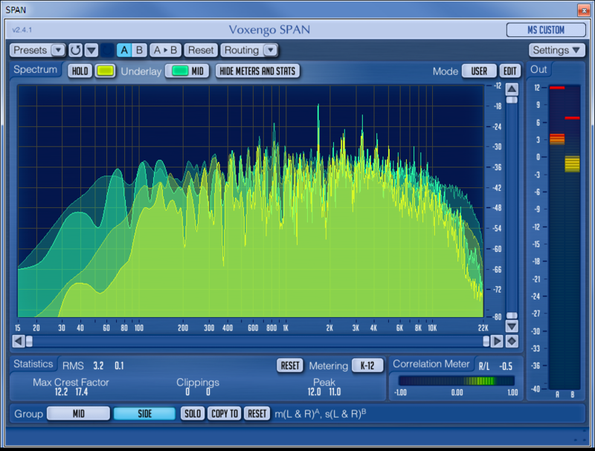Click the vertical scroll up arrow

pyautogui.click(x=512, y=89)
